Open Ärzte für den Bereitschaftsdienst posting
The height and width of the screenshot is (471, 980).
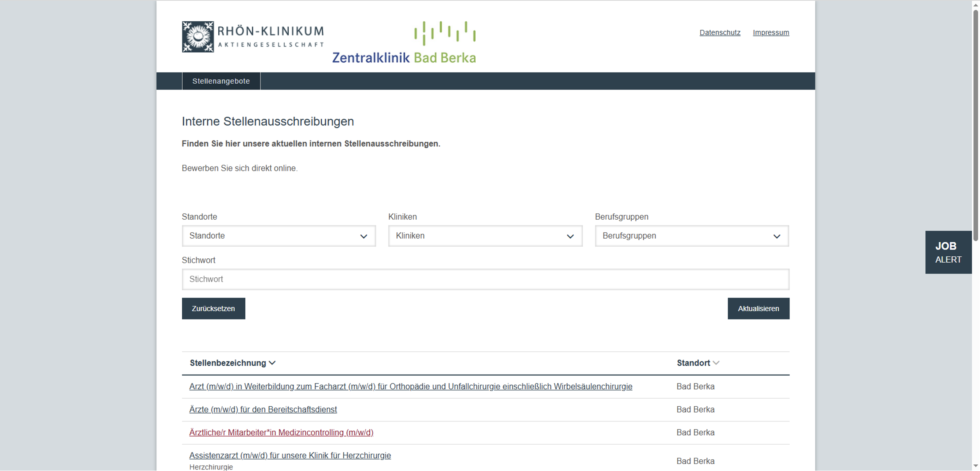point(263,409)
